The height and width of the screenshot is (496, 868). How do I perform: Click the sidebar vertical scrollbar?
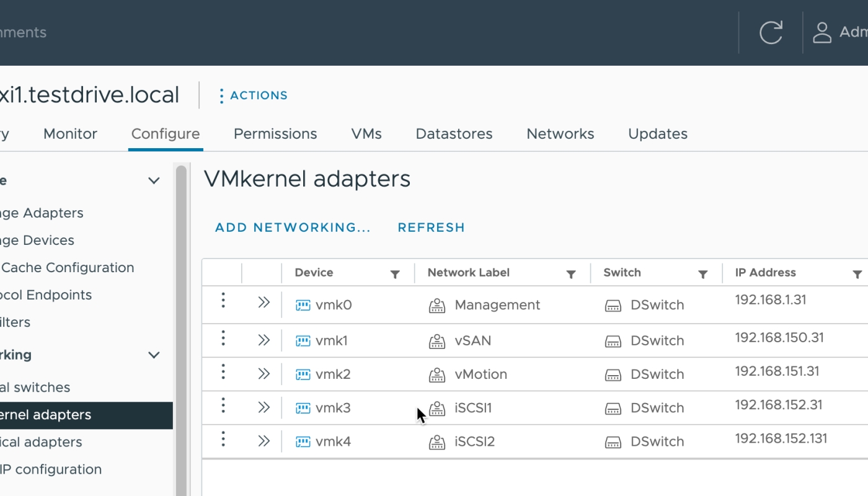[181, 310]
